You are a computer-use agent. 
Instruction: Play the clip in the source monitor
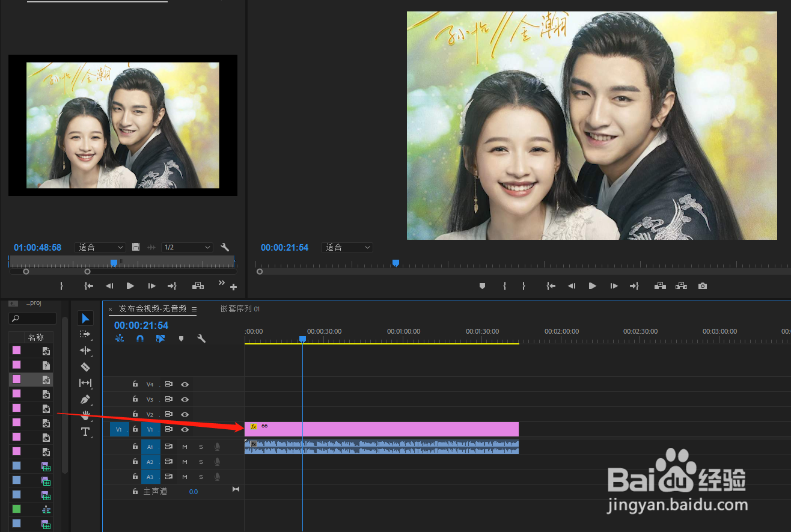coord(130,286)
